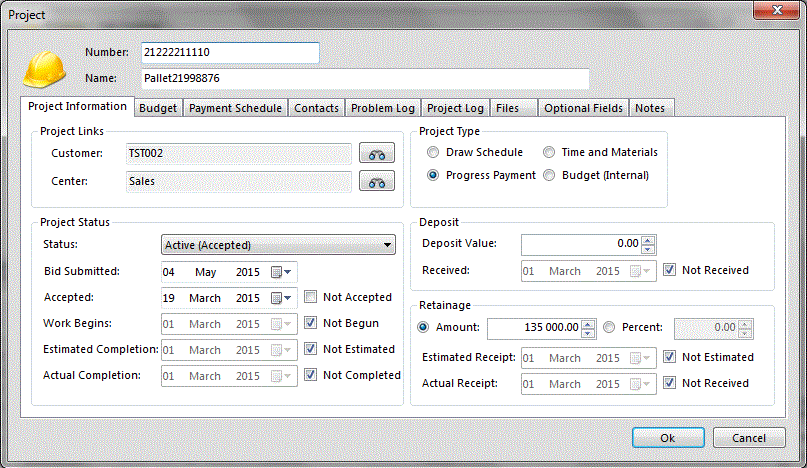Click the Customer lookup binoculars icon
The width and height of the screenshot is (807, 468).
pos(377,154)
